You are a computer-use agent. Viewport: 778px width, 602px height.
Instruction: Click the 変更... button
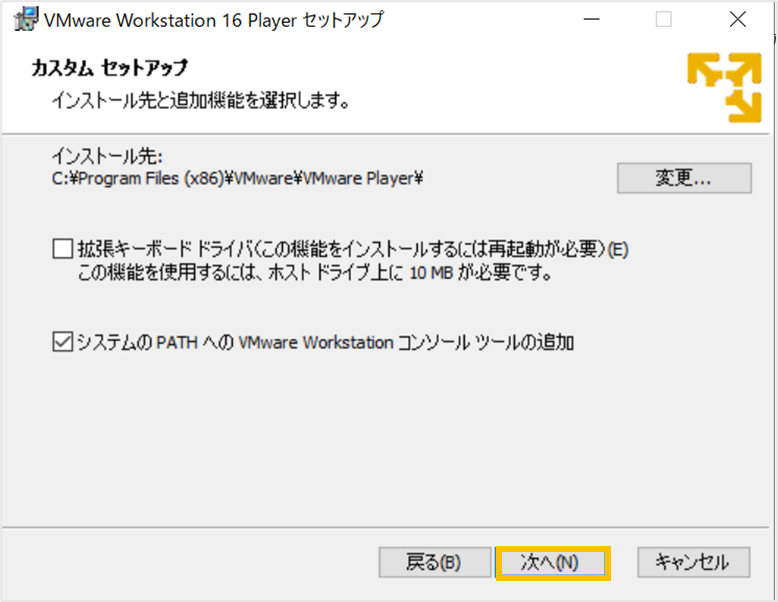pyautogui.click(x=684, y=178)
